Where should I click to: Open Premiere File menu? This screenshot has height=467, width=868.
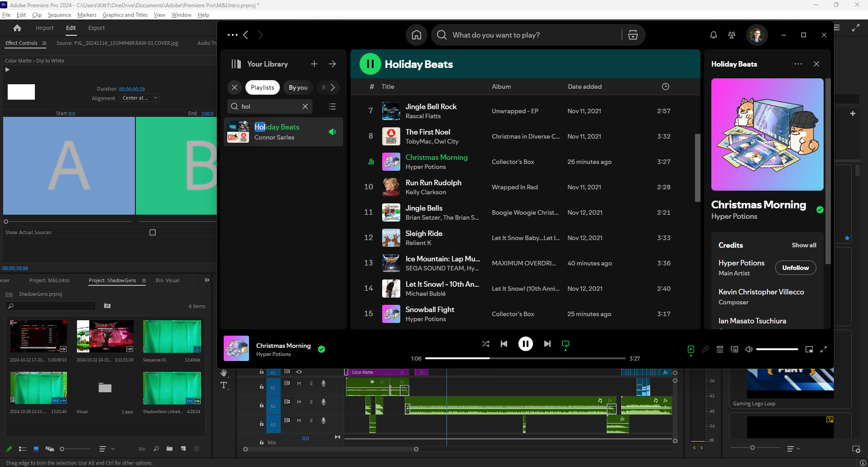pyautogui.click(x=6, y=15)
